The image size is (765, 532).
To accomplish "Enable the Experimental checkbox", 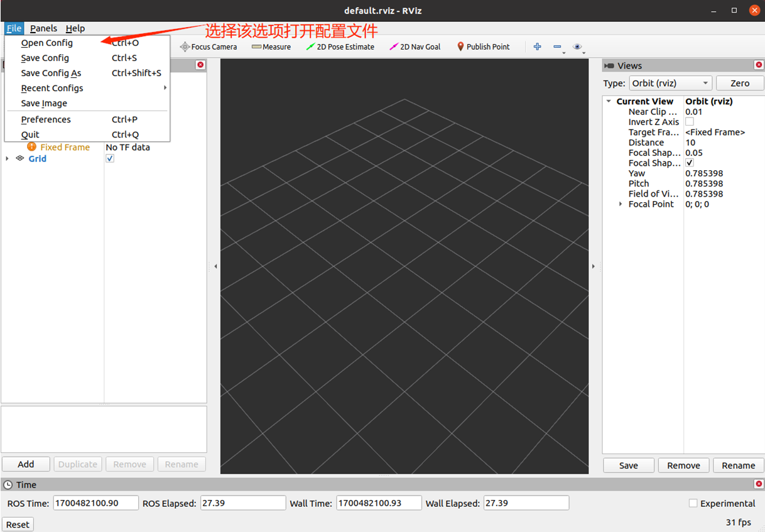I will [x=693, y=503].
